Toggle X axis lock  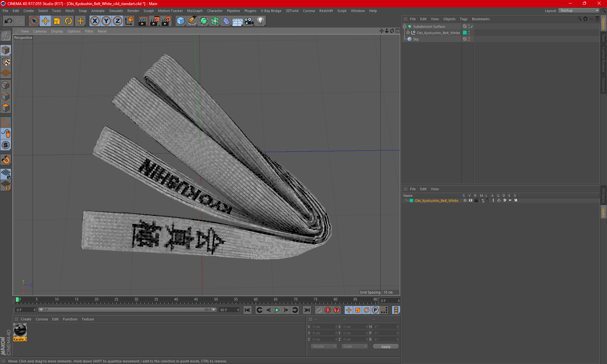tap(95, 21)
